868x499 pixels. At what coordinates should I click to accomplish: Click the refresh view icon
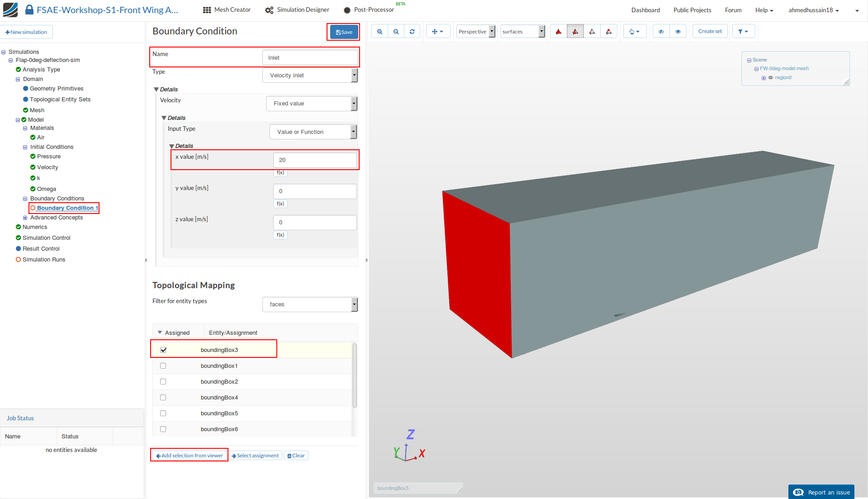coord(412,31)
